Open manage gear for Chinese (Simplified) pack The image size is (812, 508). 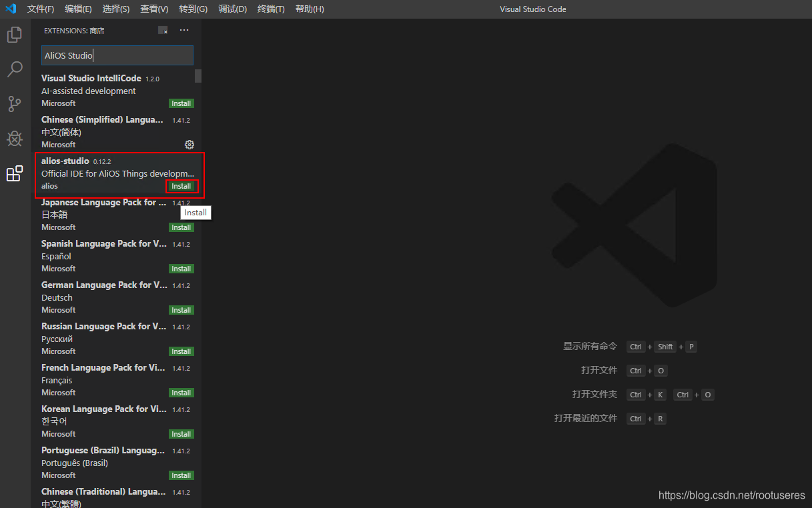(189, 145)
